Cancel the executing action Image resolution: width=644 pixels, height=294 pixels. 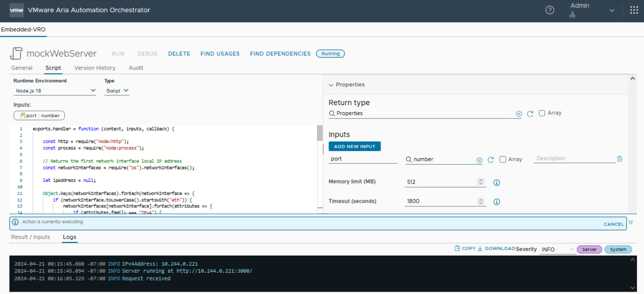(x=614, y=224)
